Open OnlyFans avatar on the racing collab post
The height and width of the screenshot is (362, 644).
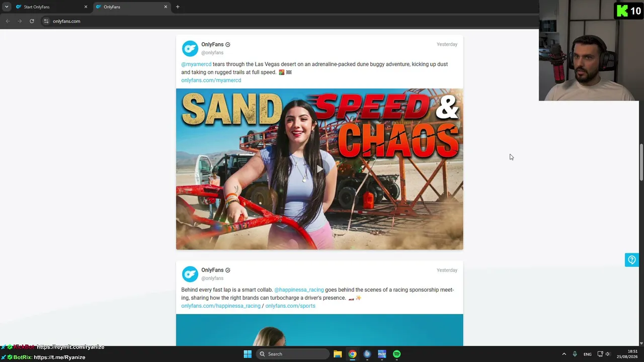(x=190, y=274)
